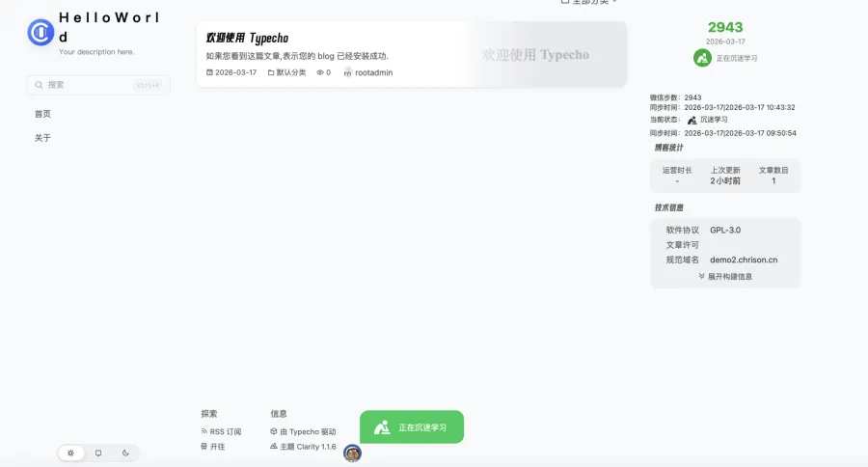Go to 首页 in the sidebar

42,114
